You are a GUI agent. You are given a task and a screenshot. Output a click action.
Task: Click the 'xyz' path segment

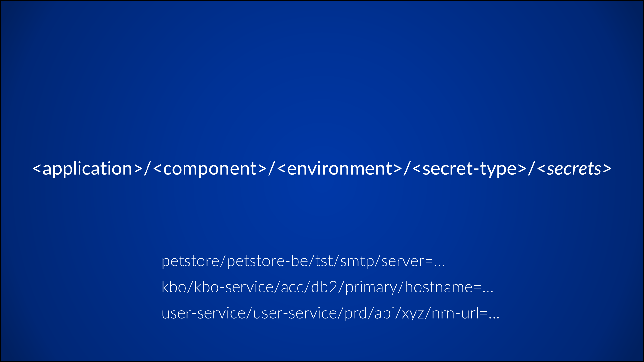[413, 313]
